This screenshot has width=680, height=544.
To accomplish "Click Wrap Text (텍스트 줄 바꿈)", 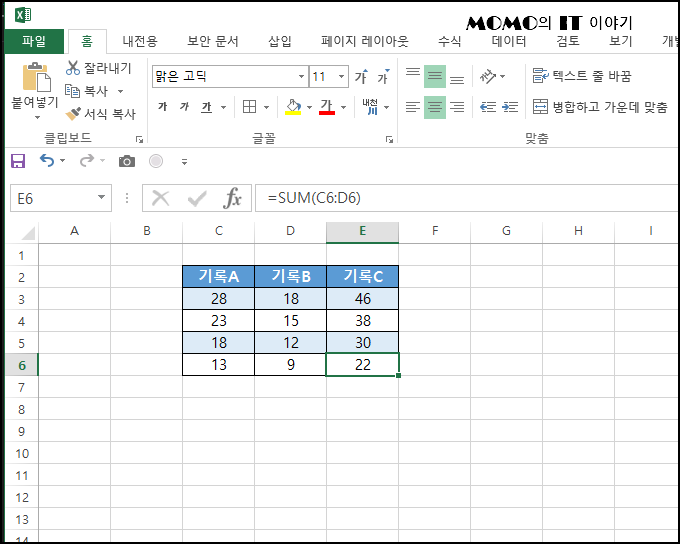I will click(582, 76).
